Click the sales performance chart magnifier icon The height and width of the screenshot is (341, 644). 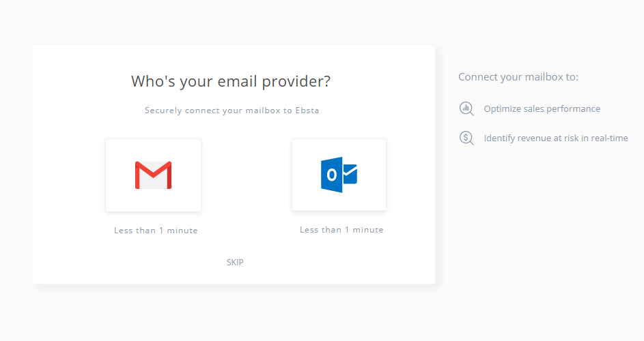tap(466, 108)
